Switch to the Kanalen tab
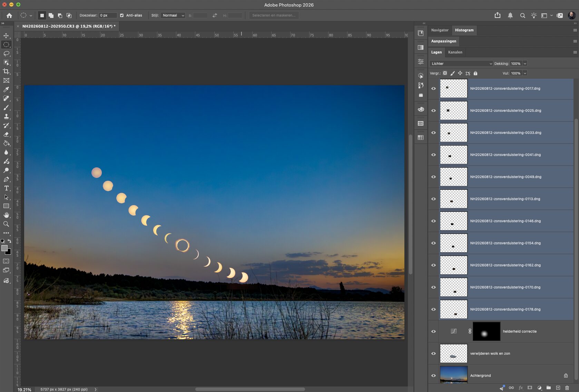Image resolution: width=579 pixels, height=392 pixels. (x=455, y=52)
